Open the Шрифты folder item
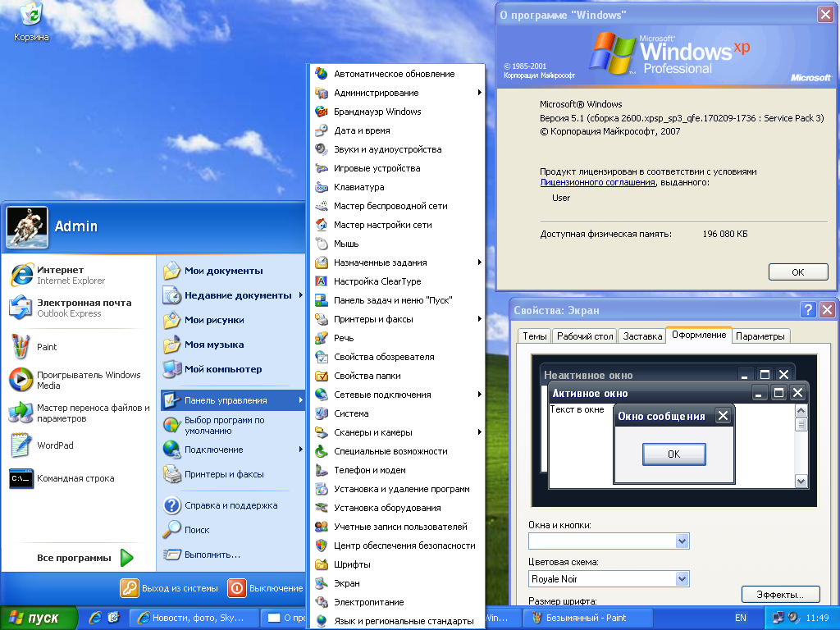This screenshot has width=840, height=630. click(x=398, y=564)
